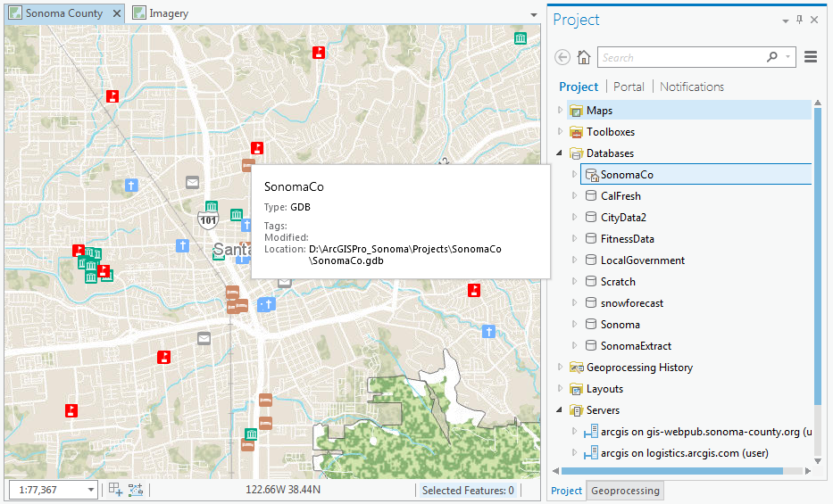The height and width of the screenshot is (504, 833).
Task: Click the Highway 101 shield on map
Action: click(208, 219)
